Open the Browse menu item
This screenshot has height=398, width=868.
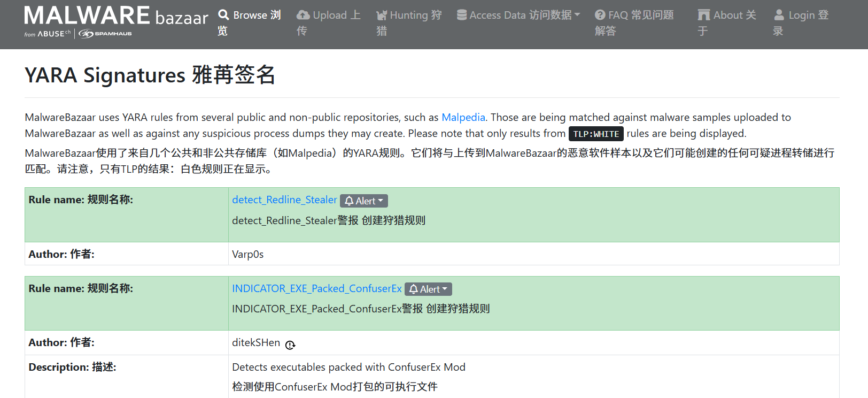click(249, 22)
